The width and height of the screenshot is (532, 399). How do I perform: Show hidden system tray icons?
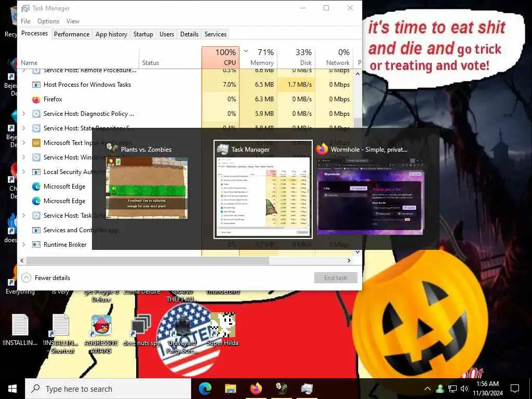428,389
